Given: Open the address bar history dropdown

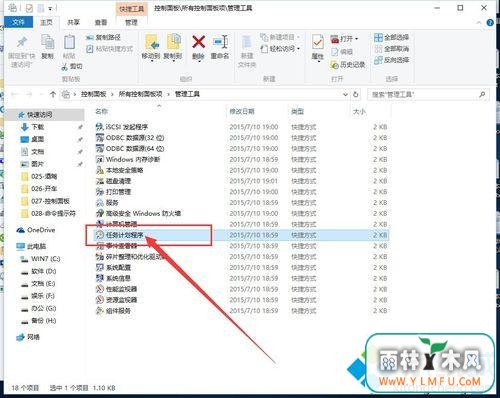Looking at the screenshot, I should (x=345, y=95).
